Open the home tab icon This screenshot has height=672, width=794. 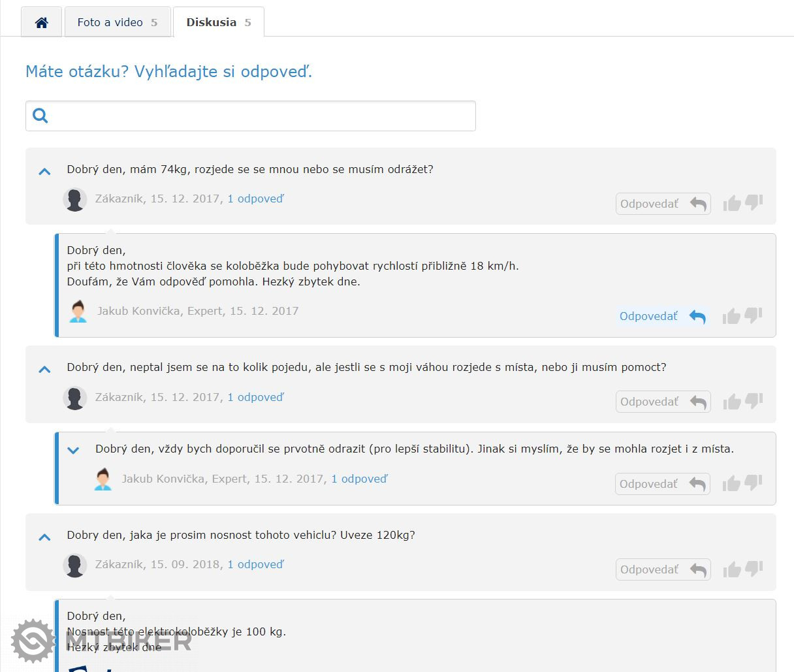click(41, 23)
